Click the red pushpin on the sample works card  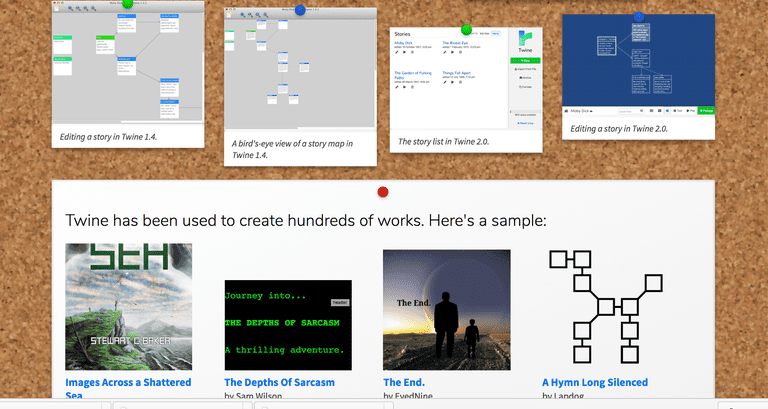click(x=382, y=192)
